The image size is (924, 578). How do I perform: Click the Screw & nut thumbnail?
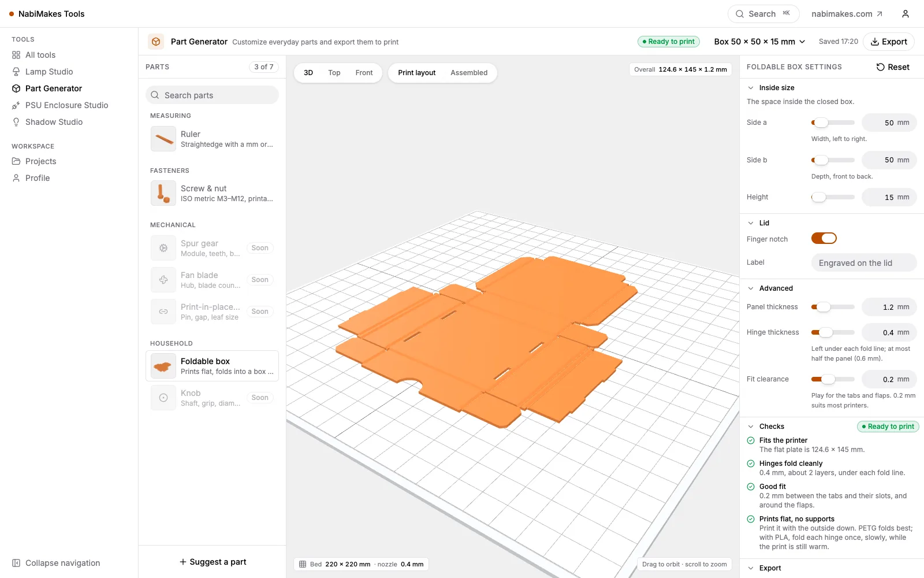click(x=163, y=193)
